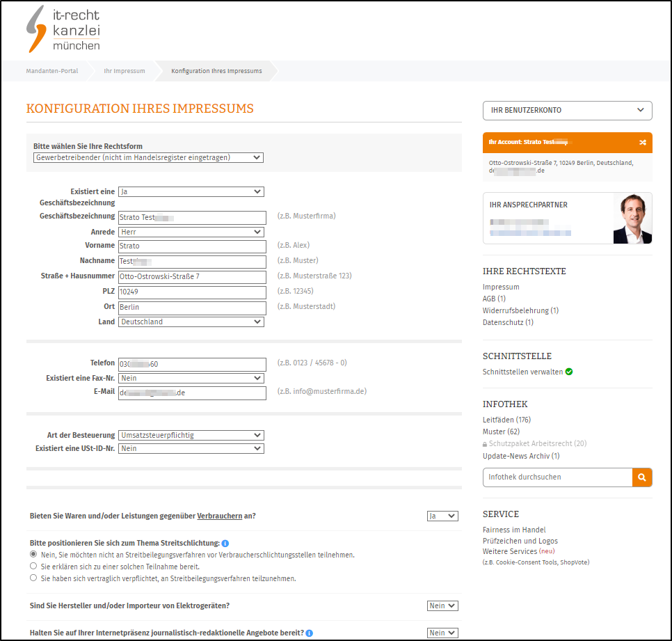Open the Anrede dropdown
Viewport: 672px width, 641px height.
[191, 232]
